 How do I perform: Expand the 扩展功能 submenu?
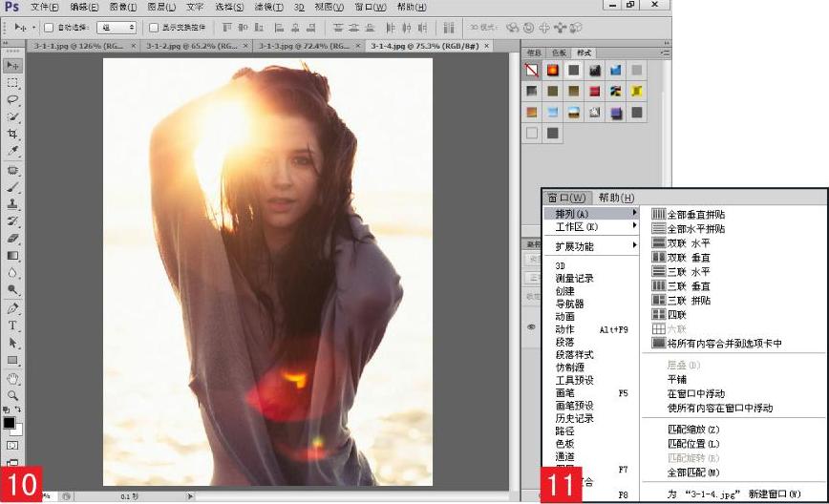(591, 246)
